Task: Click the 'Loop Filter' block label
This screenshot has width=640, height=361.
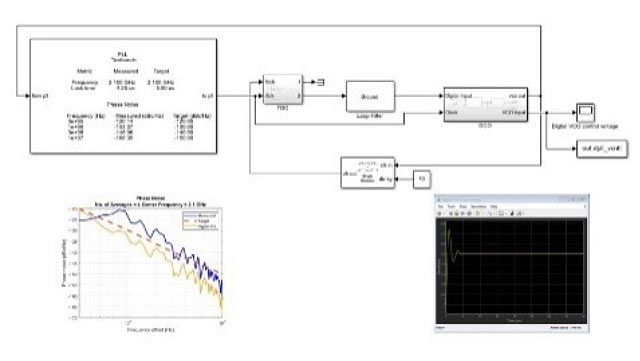Action: (369, 116)
